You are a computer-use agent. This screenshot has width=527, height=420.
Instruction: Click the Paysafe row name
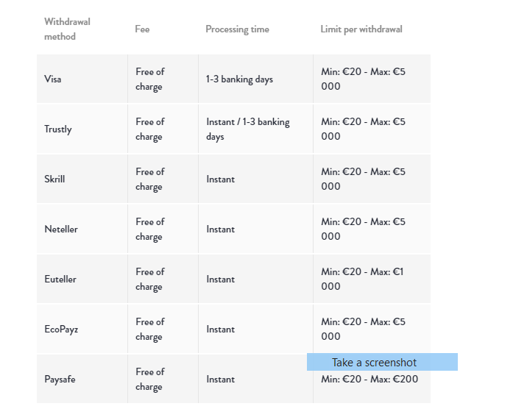coord(60,380)
